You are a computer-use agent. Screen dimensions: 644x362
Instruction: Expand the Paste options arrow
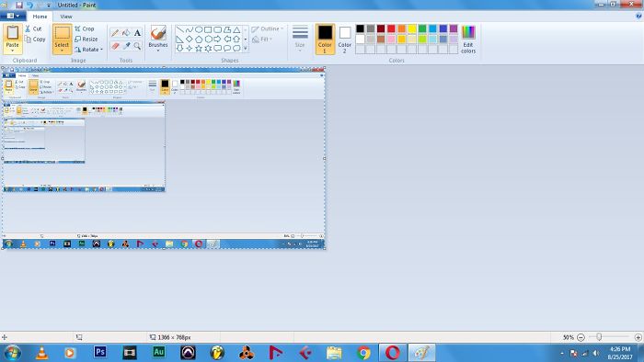point(13,50)
